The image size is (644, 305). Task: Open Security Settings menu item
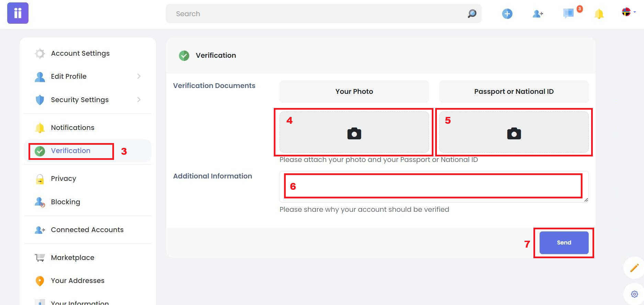tap(88, 100)
